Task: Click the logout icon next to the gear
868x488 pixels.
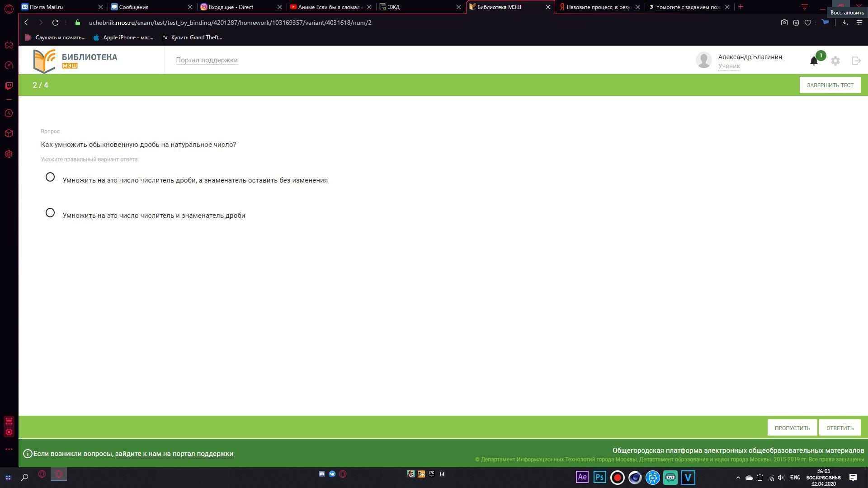Action: 856,61
